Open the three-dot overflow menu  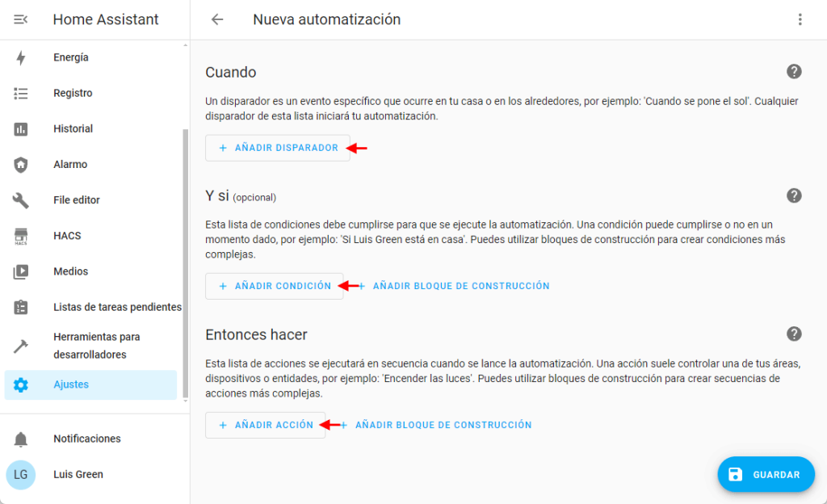(x=800, y=19)
